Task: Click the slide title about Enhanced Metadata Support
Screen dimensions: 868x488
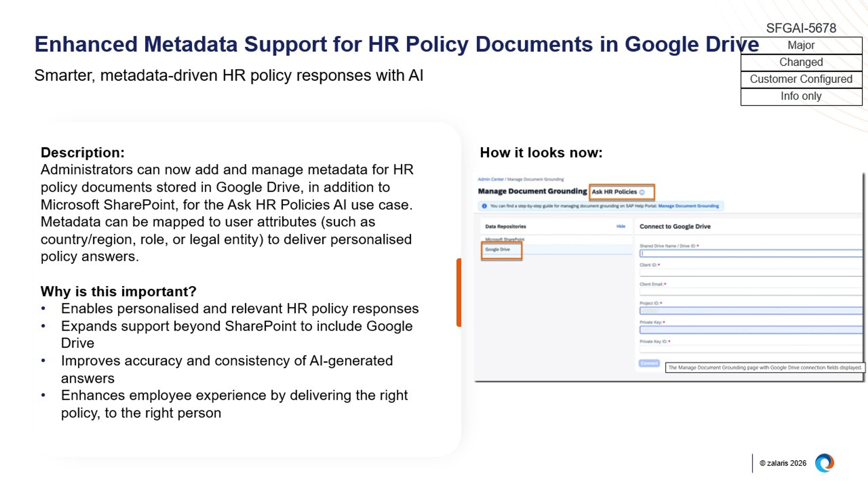Action: tap(397, 44)
